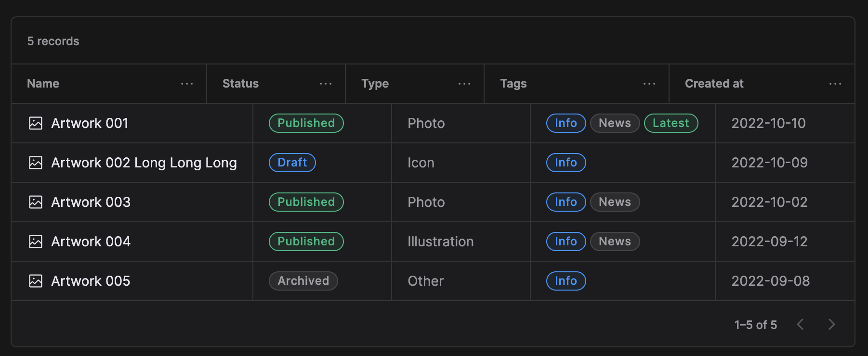Click the image icon beside Artwork 005
The width and height of the screenshot is (868, 356).
click(x=36, y=281)
